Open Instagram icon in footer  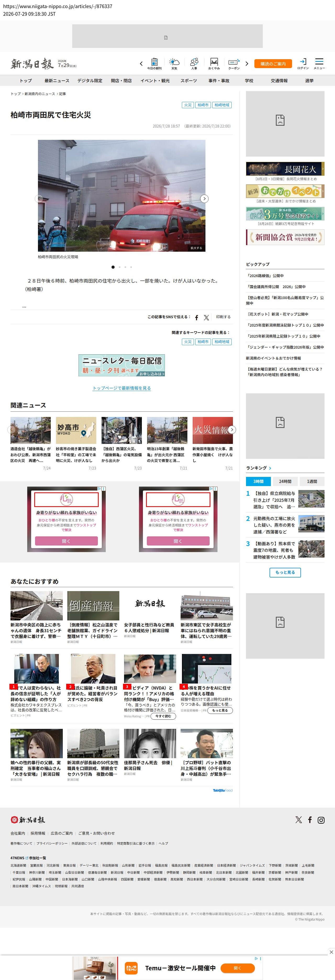coord(321,820)
